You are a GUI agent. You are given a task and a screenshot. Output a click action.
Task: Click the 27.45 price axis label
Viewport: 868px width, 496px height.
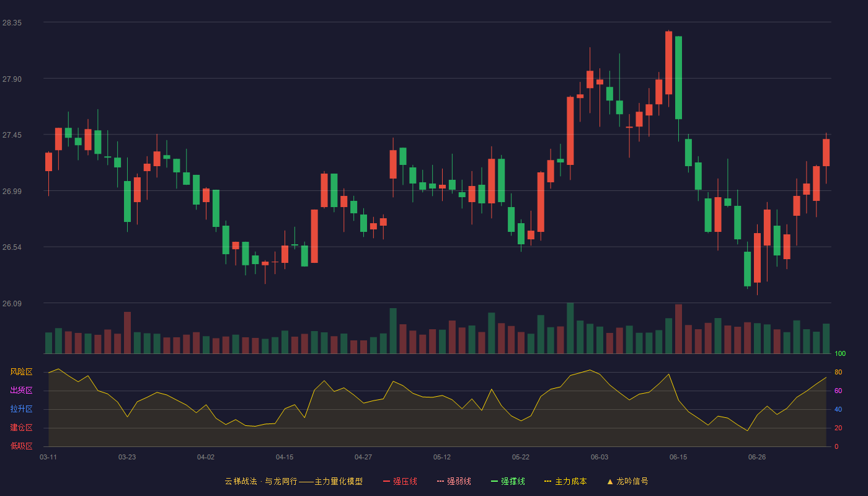pyautogui.click(x=12, y=135)
